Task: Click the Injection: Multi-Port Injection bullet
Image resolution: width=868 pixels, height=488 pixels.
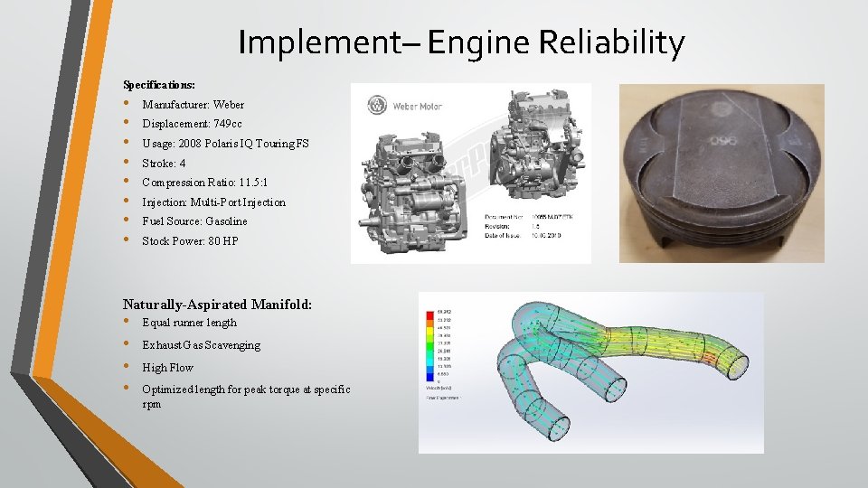Action: click(x=213, y=202)
